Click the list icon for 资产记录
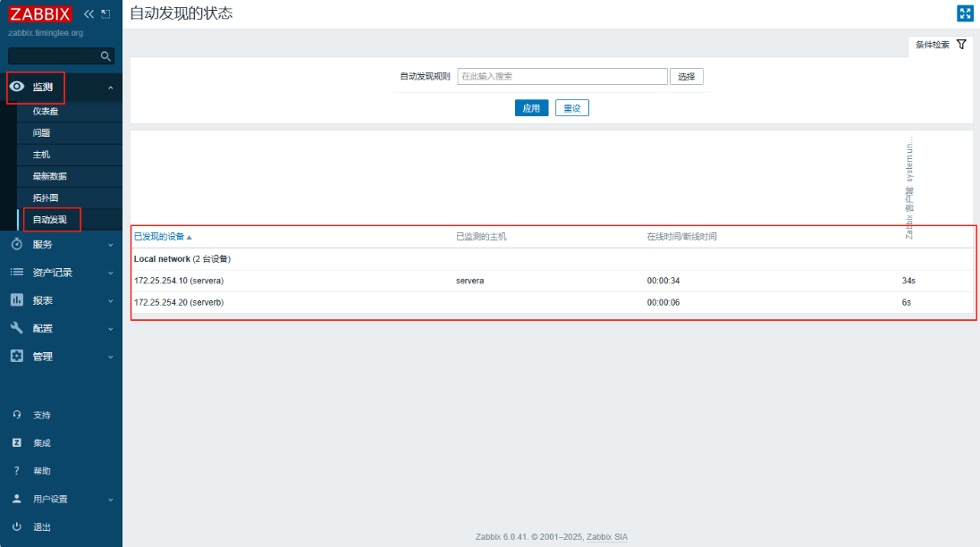Viewport: 980px width, 547px height. 17,273
